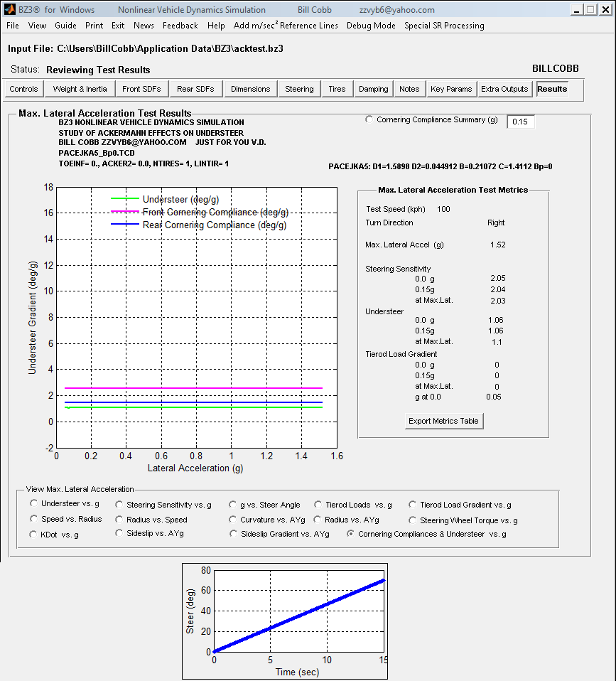Screen dimensions: 616x681
Task: Click the Steer vs. Time thumbnail plot
Action: 285,621
